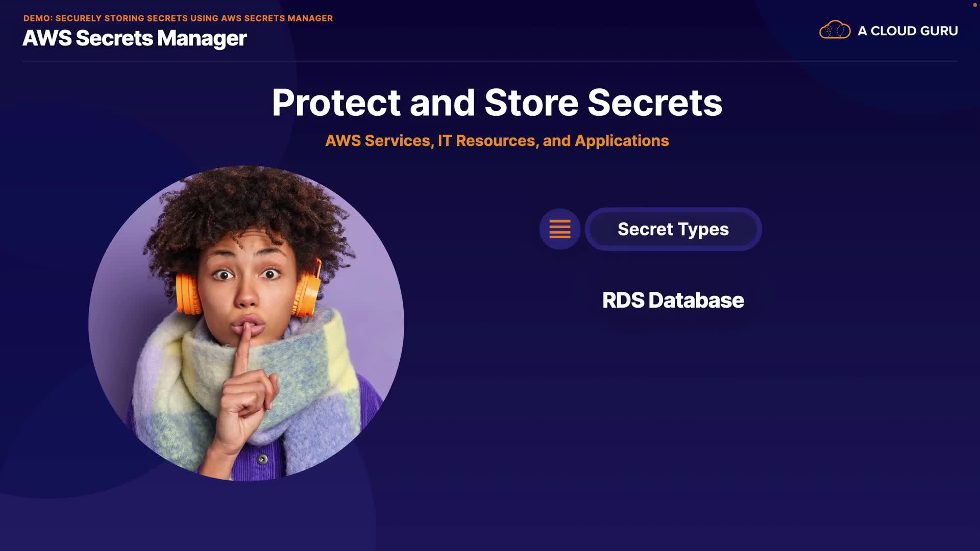This screenshot has width=980, height=551.
Task: Click the A Cloud Guru cloud logo icon
Action: pyautogui.click(x=835, y=30)
